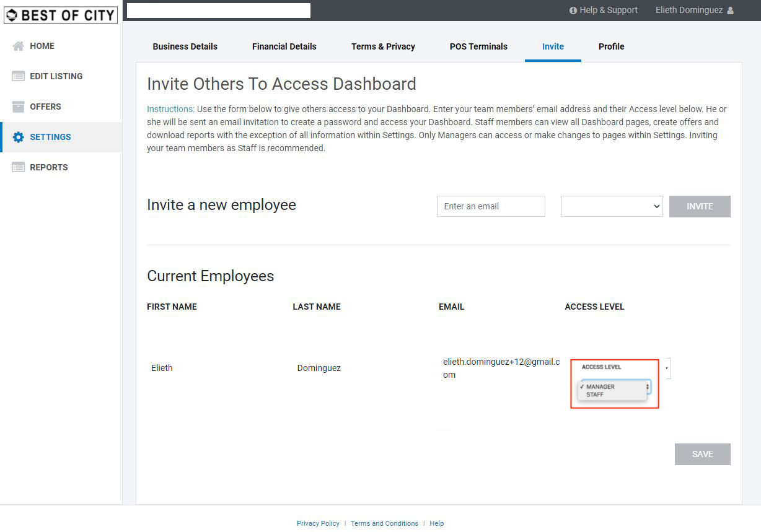Click the Enter an email input field
The width and height of the screenshot is (761, 532).
(x=491, y=206)
